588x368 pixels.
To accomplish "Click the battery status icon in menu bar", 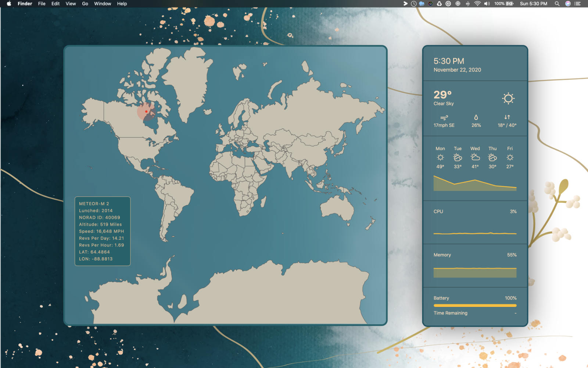I will [x=504, y=4].
